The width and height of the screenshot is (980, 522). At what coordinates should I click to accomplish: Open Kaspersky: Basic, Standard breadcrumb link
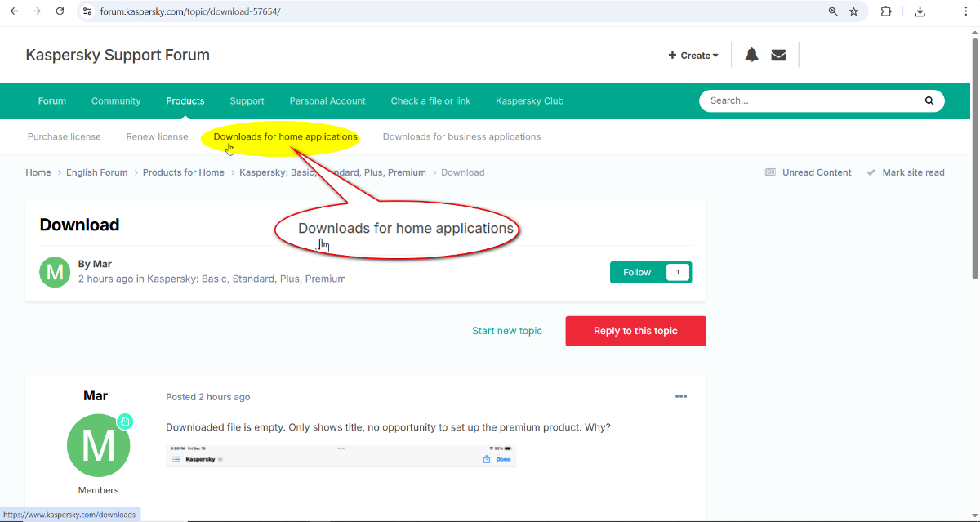coord(333,172)
